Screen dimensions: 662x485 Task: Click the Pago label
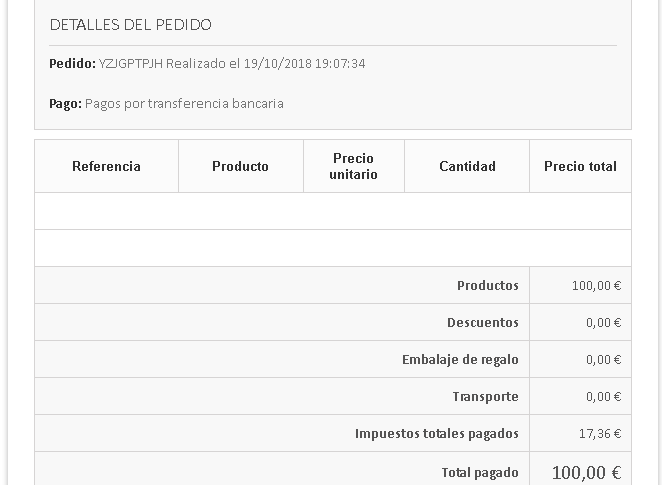pos(65,103)
